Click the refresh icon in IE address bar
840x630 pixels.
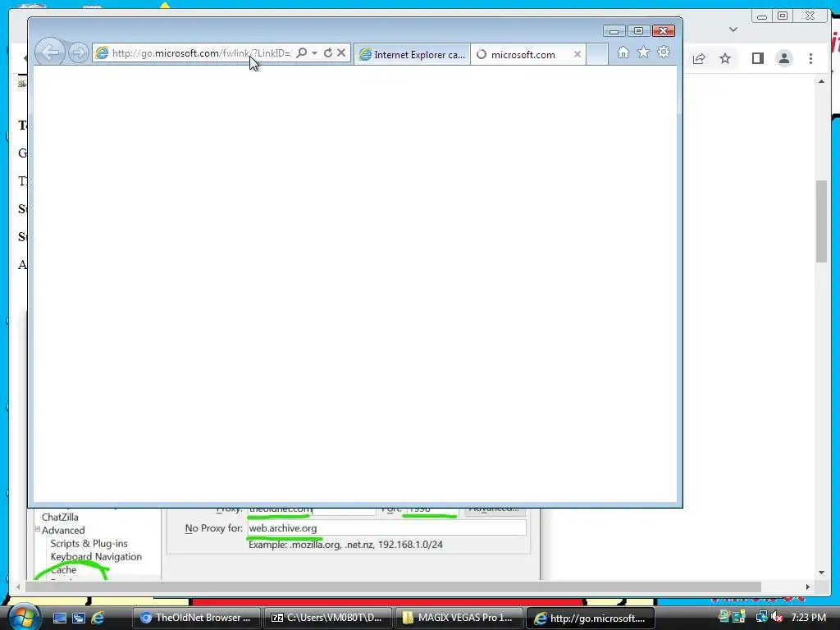click(328, 52)
